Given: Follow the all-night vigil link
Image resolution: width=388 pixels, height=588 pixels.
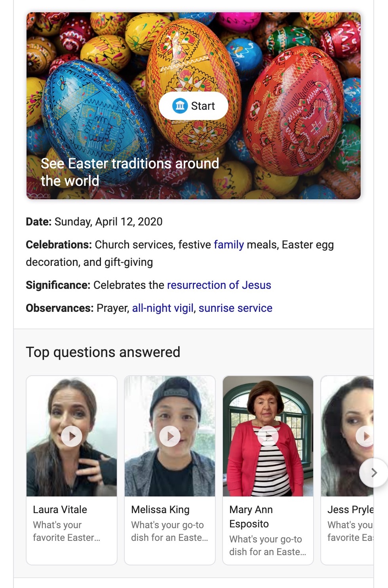Looking at the screenshot, I should point(164,308).
